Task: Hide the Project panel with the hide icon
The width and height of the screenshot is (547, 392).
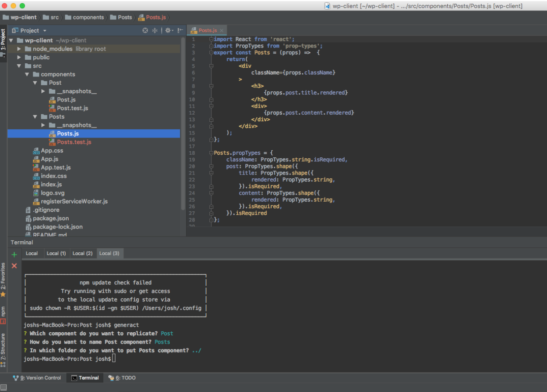Action: (x=180, y=30)
